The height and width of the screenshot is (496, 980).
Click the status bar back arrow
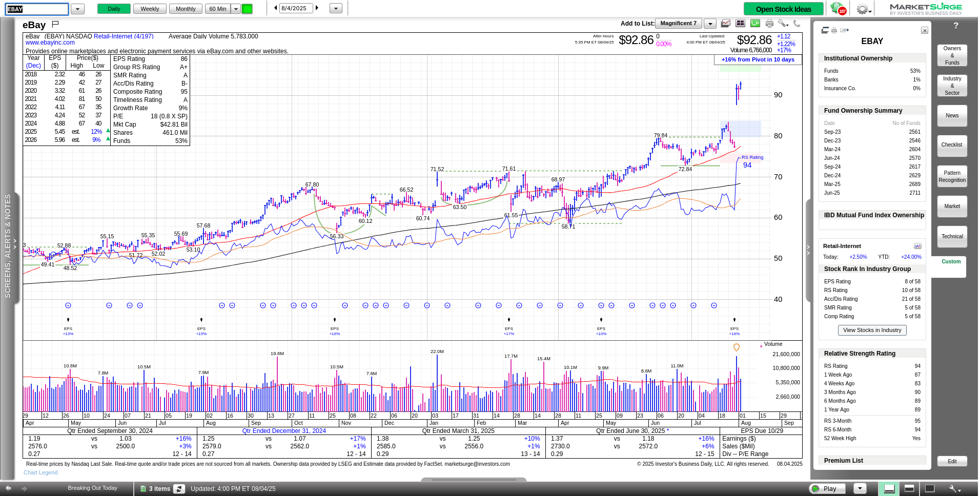pos(8,488)
